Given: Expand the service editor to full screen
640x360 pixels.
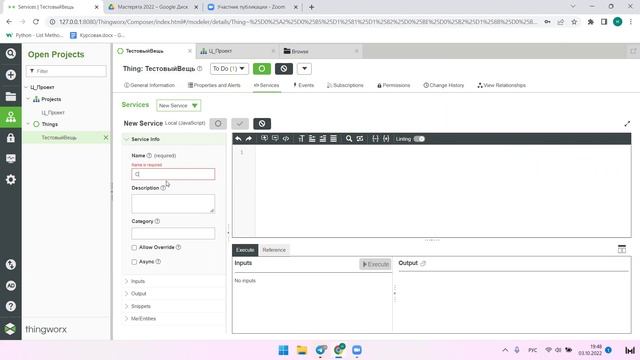Looking at the screenshot, I should [x=627, y=124].
